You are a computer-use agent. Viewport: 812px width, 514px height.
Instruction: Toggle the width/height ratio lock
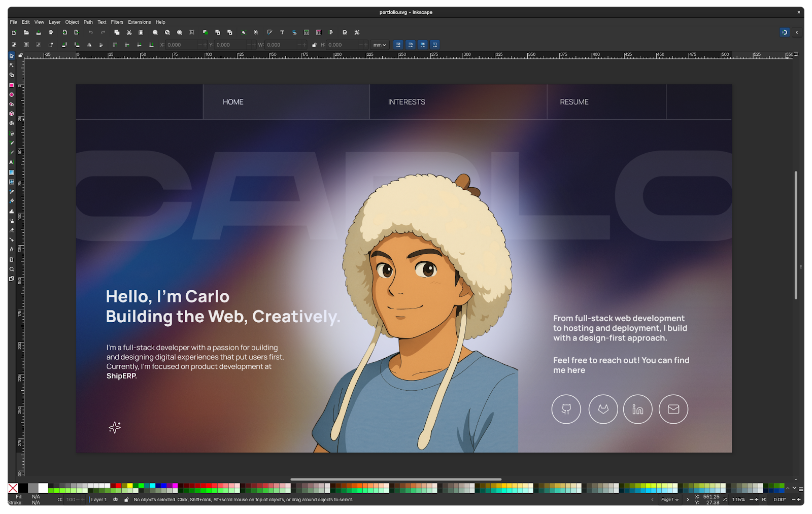[x=314, y=45]
